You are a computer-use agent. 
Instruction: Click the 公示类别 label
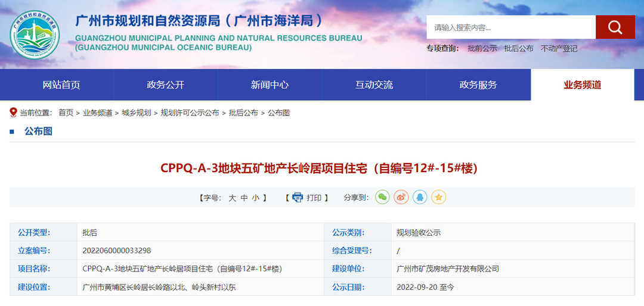coord(348,233)
